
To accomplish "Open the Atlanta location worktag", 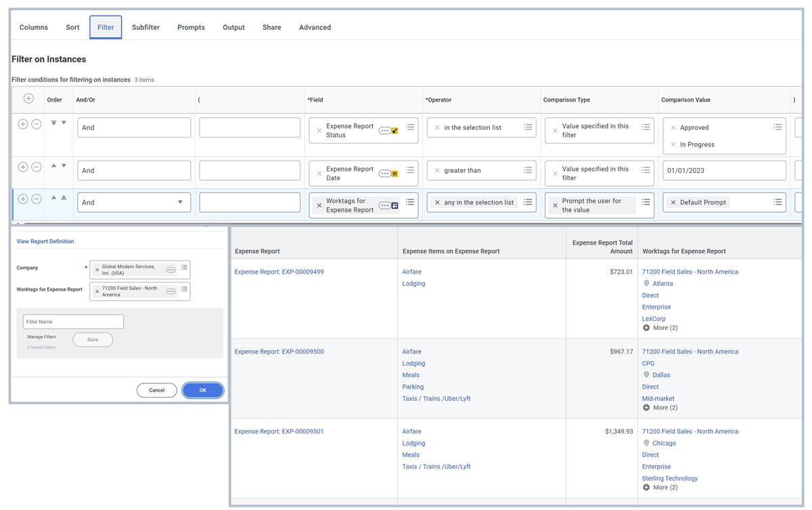I will click(x=662, y=284).
